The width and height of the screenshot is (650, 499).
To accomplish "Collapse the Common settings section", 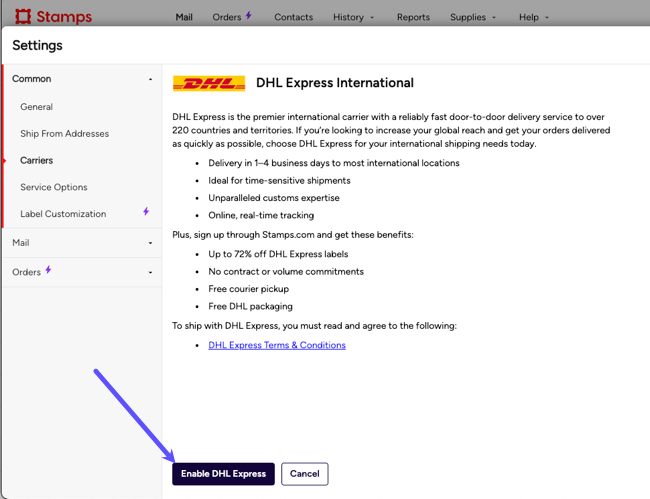I will click(82, 79).
